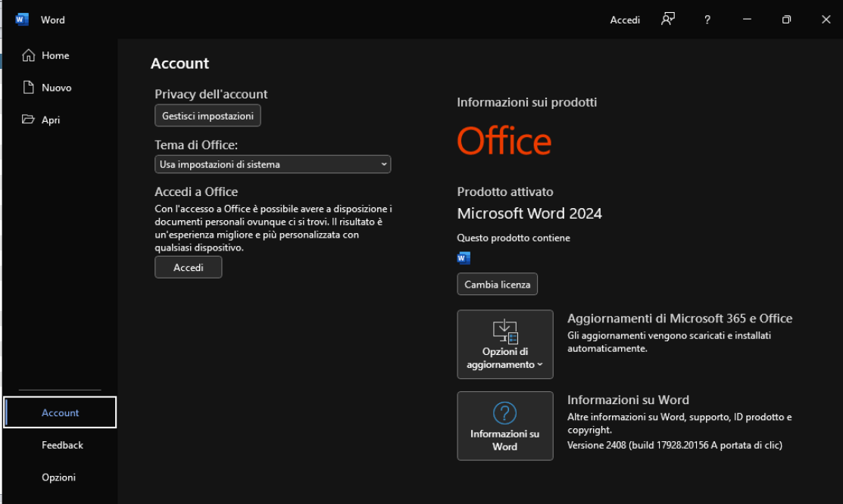Click Prodotto attivato label
The width and height of the screenshot is (843, 504).
505,191
